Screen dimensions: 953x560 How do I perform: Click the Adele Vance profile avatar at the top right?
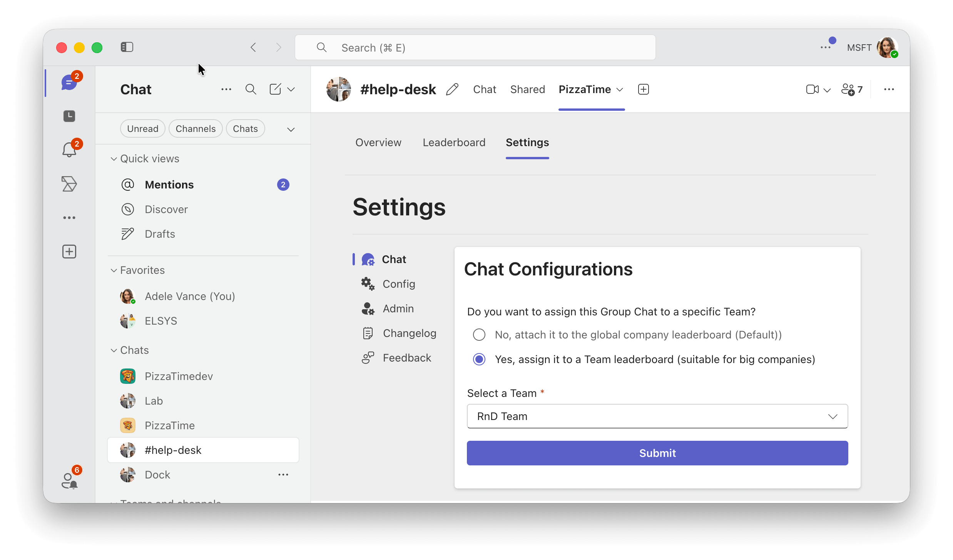coord(887,47)
